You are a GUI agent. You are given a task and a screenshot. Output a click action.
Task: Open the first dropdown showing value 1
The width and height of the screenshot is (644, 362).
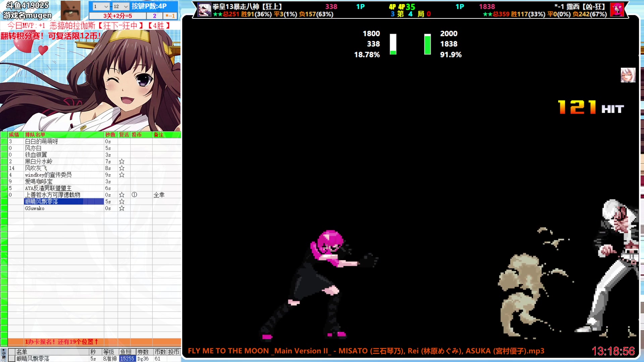(x=101, y=6)
